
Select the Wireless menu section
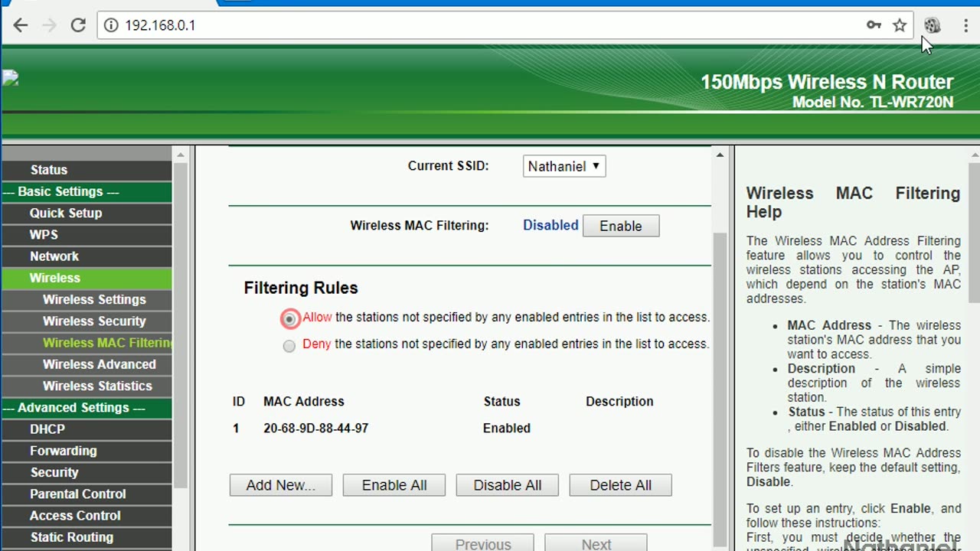point(87,278)
